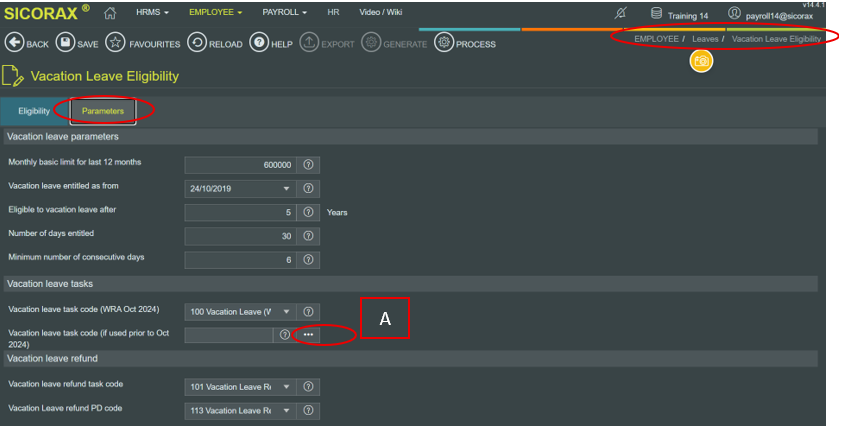Viewport: 842px width, 427px height.
Task: Show help for Vacation leave refund task code
Action: coord(308,387)
